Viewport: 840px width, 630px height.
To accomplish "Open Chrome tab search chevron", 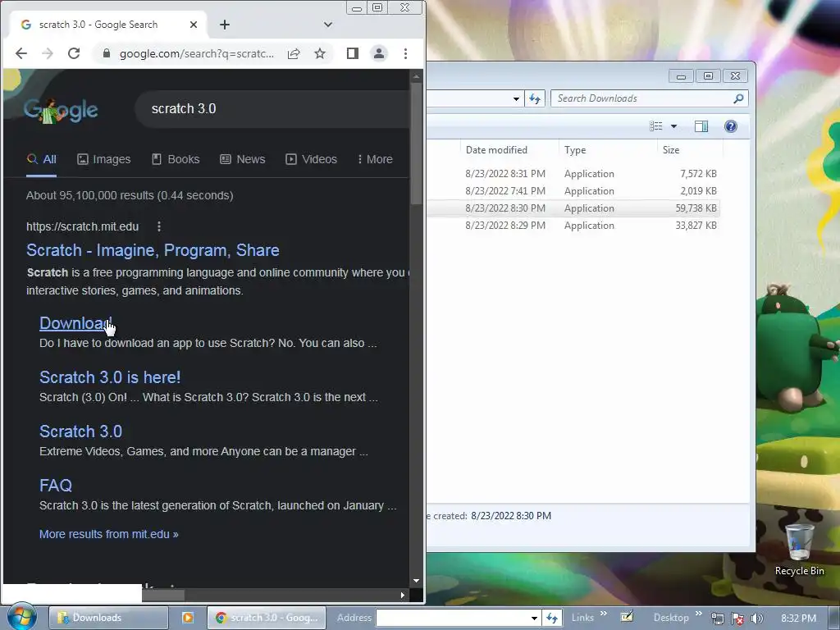I will tap(328, 25).
